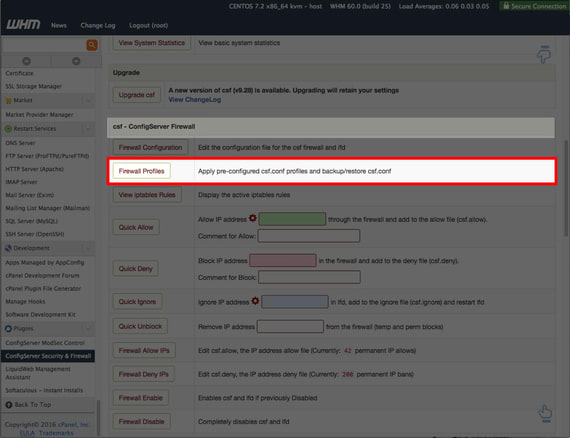
Task: Open ConfigServer ModSec Control in sidebar
Action: [x=45, y=343]
